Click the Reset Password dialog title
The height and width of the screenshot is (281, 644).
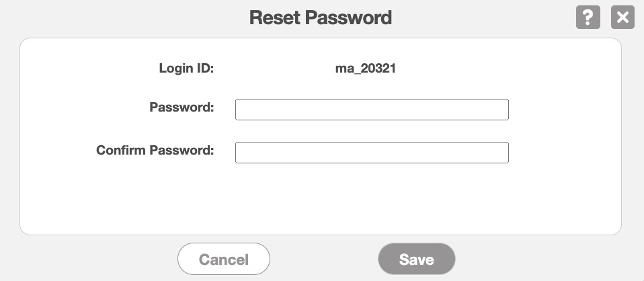point(320,17)
